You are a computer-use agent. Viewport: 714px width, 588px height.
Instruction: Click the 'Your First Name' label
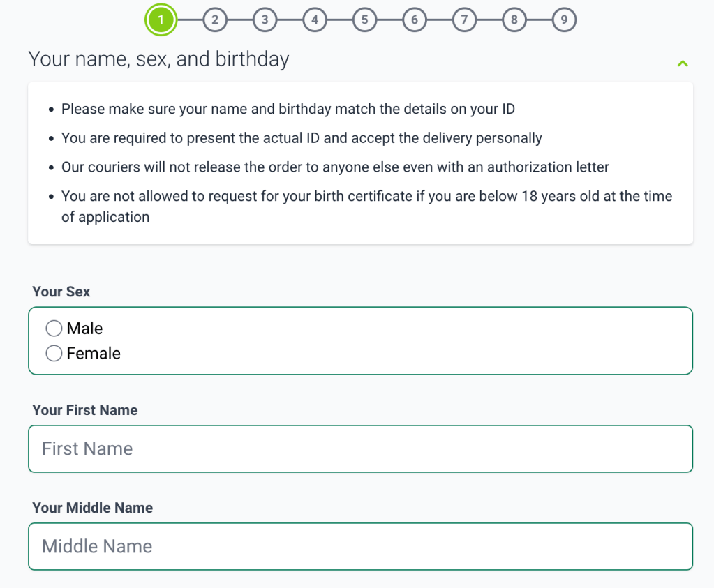coord(84,410)
